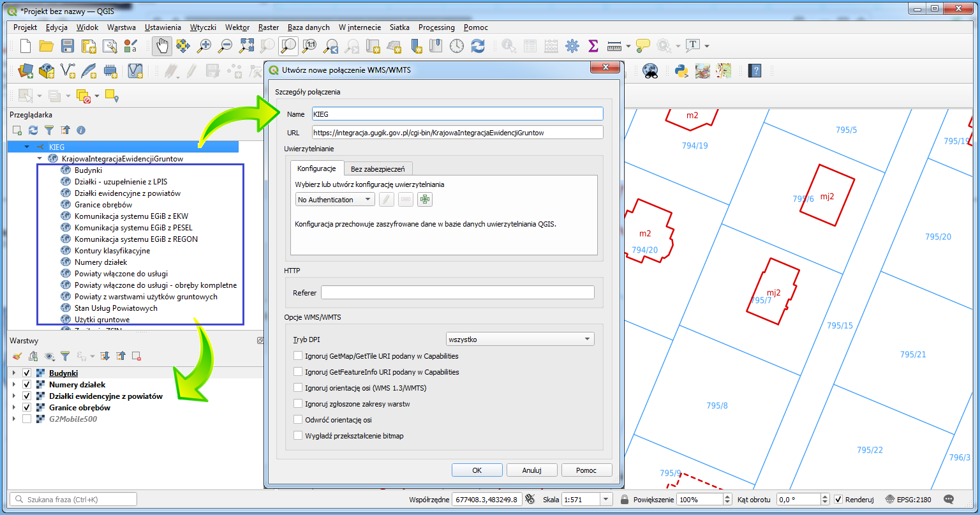Open the Warstwa menu

[121, 27]
